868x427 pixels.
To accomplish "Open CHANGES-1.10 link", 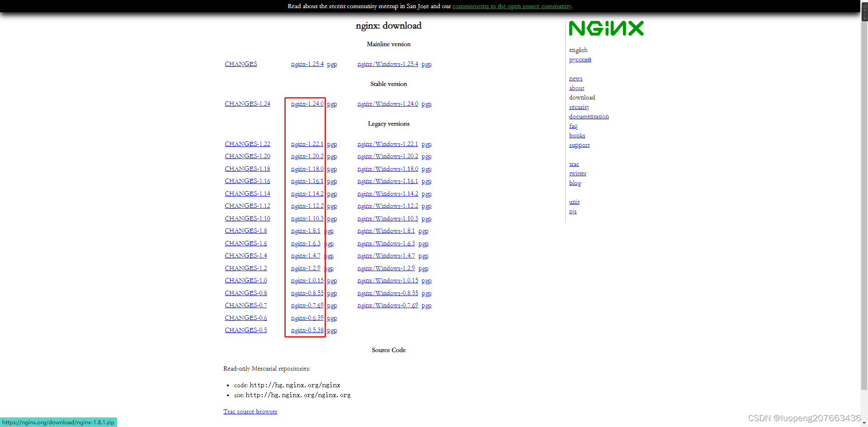I will click(247, 219).
